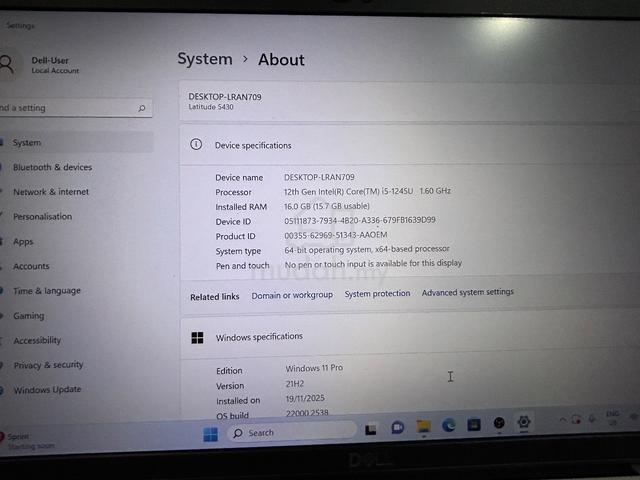Viewport: 640px width, 480px height.
Task: Collapse the Windows specifications section
Action: tap(409, 336)
